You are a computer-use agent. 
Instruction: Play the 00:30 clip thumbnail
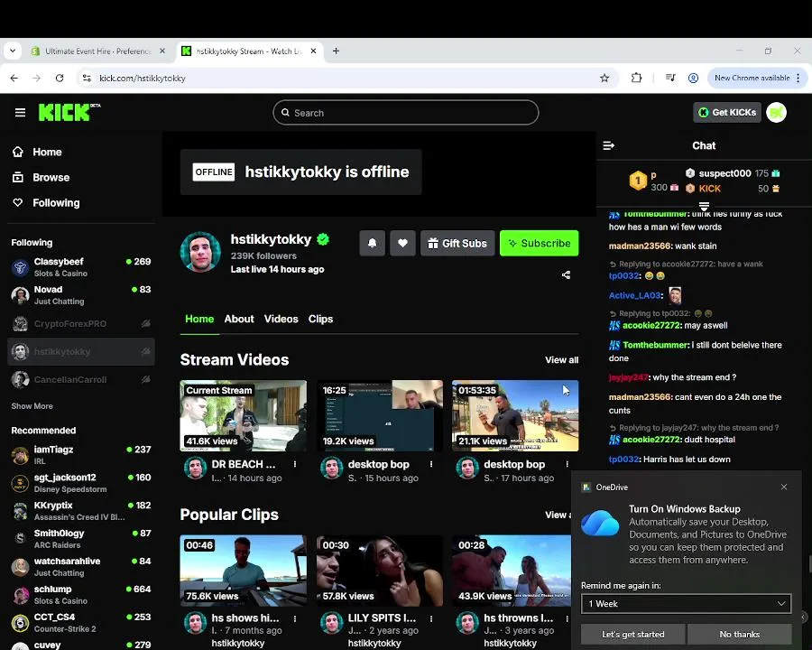point(379,571)
